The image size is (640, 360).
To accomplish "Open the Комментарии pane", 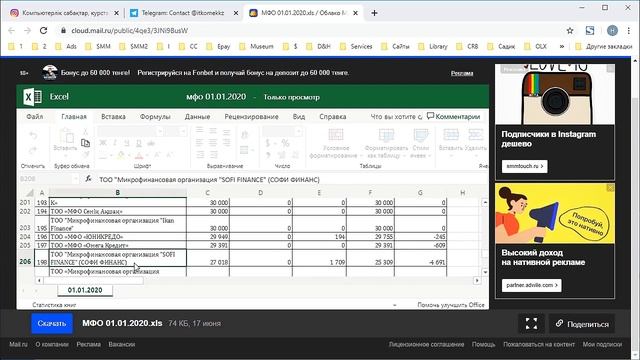I will [453, 116].
